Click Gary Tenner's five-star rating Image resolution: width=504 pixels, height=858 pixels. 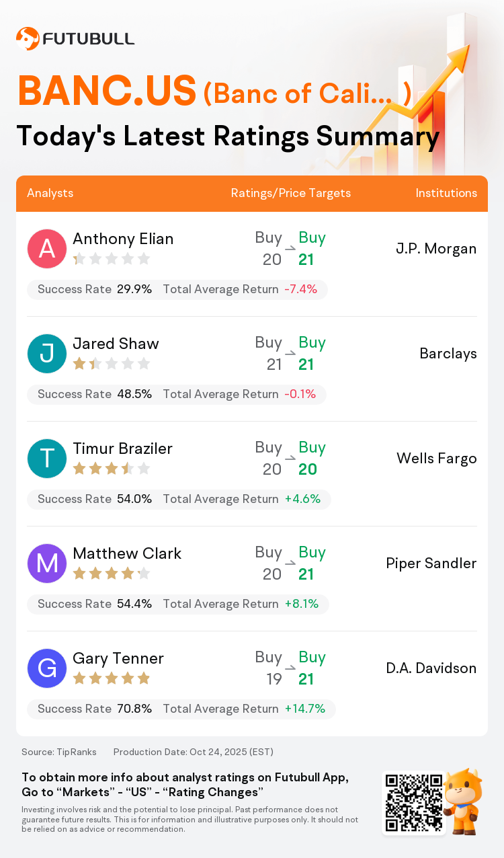[111, 678]
